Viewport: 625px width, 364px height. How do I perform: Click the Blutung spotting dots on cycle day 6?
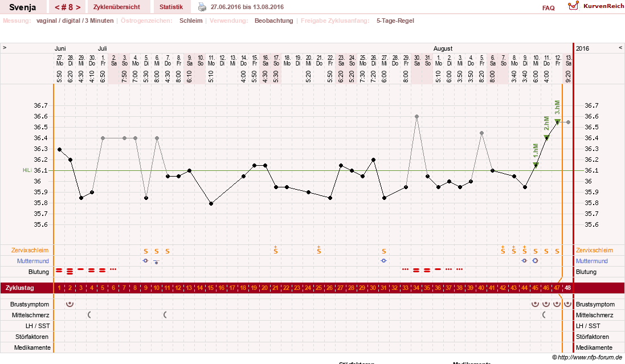[113, 269]
